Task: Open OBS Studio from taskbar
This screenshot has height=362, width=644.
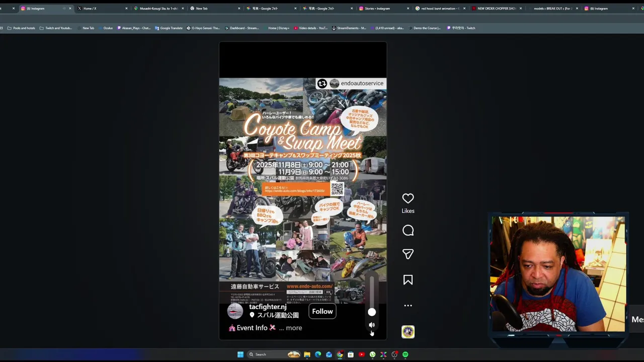Action: (394, 354)
